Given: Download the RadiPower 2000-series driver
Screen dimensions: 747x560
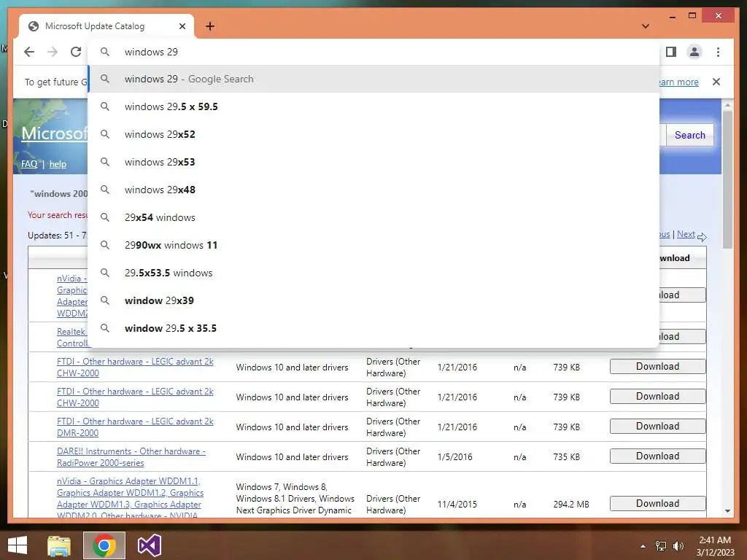Looking at the screenshot, I should pos(657,456).
